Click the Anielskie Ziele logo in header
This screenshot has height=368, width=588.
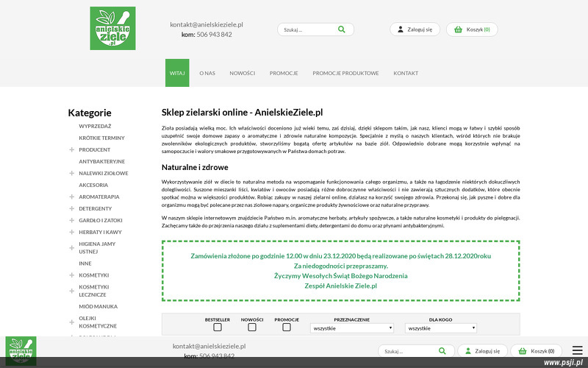113,28
